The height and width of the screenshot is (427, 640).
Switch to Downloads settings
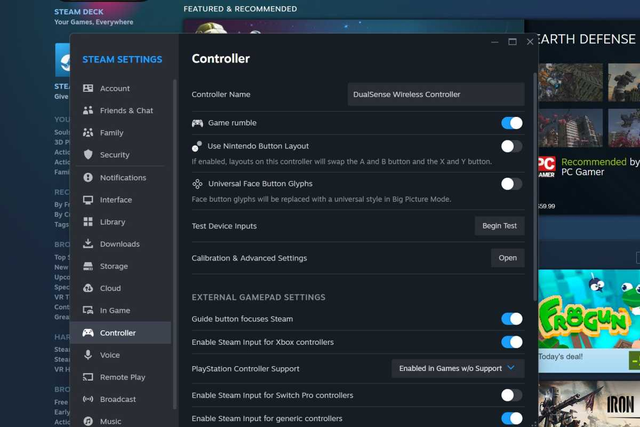coord(120,244)
